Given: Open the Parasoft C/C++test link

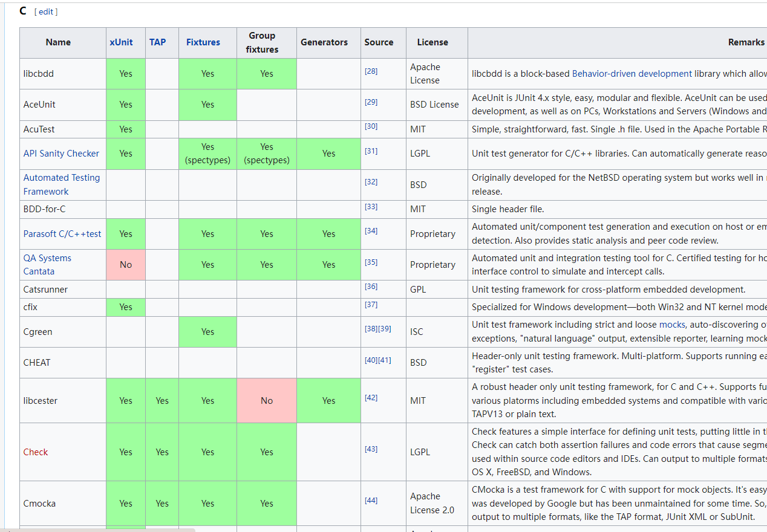Looking at the screenshot, I should click(x=62, y=234).
